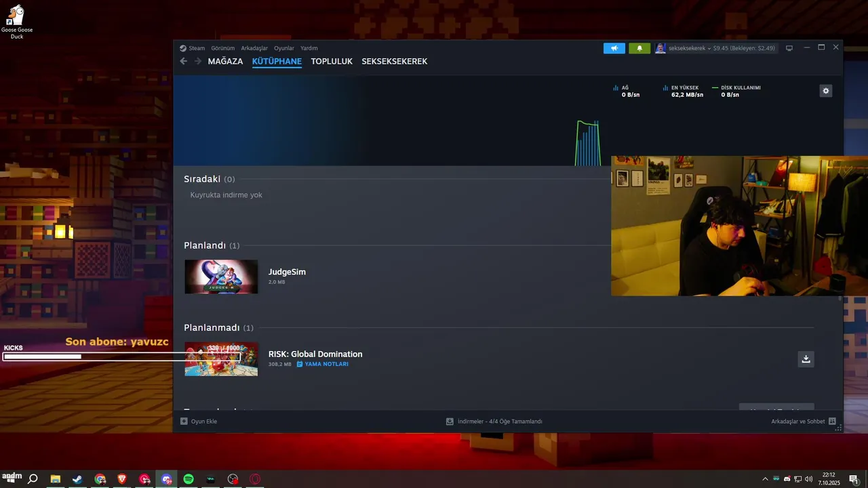The image size is (868, 488).
Task: Open the green notifications bell
Action: (639, 48)
